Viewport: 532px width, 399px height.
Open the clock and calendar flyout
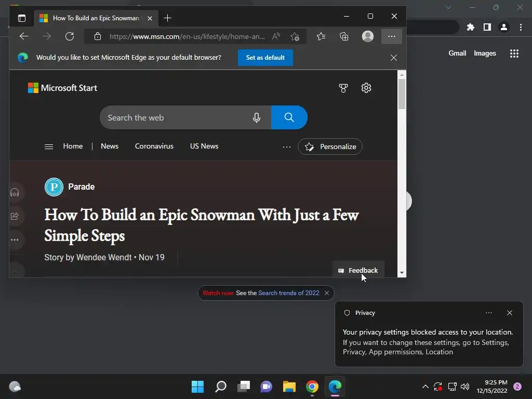tap(492, 387)
